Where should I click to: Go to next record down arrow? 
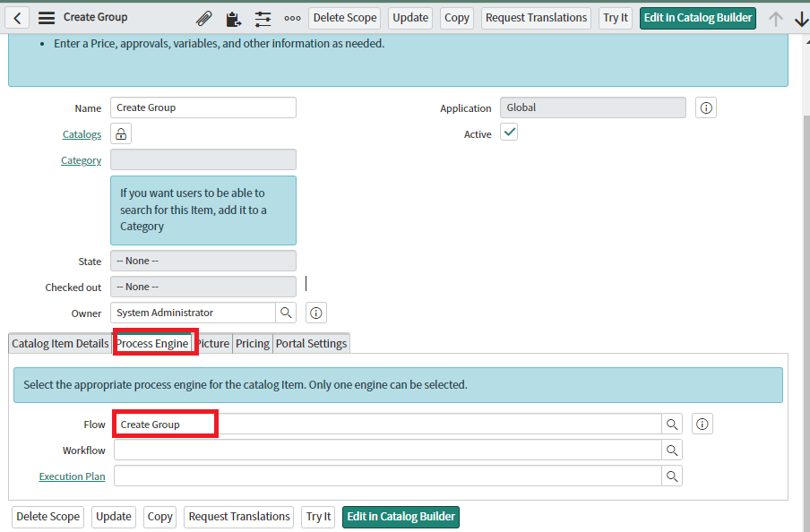tap(801, 19)
